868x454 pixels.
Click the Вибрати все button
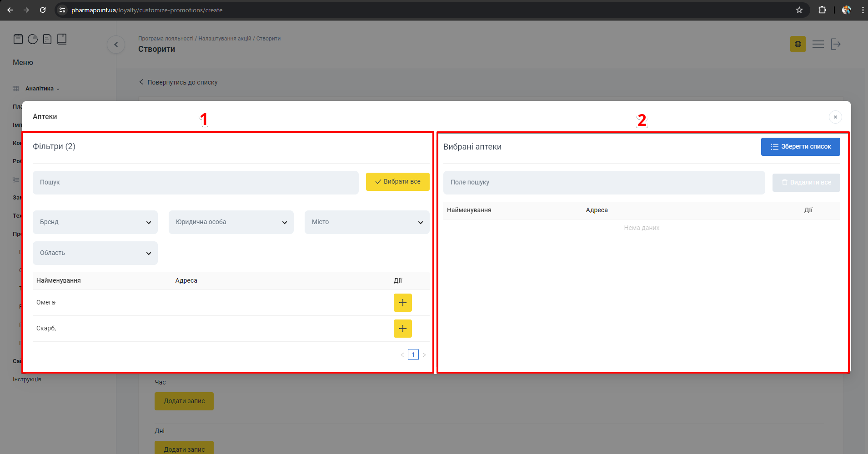[397, 182]
